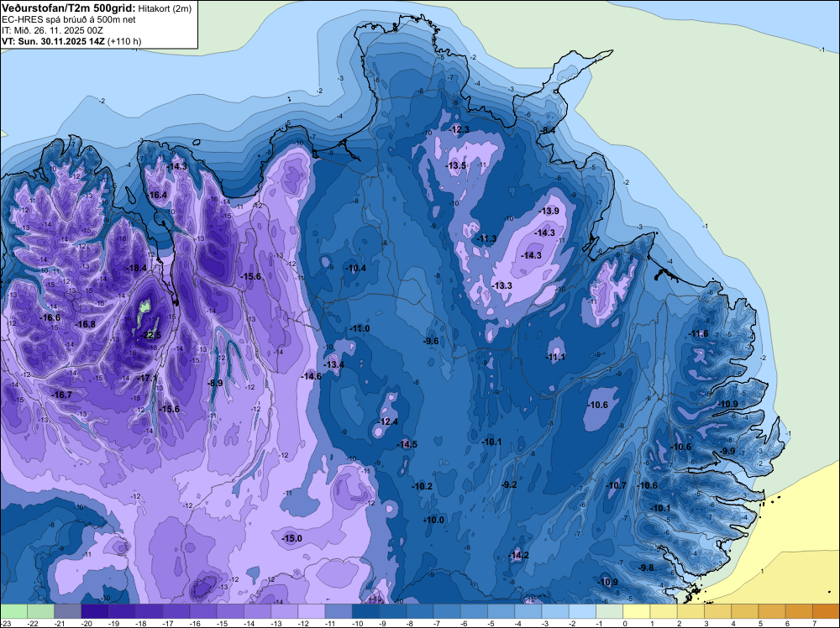Image resolution: width=840 pixels, height=628 pixels.
Task: Click the -11 legend color swatch
Action: tap(339, 611)
